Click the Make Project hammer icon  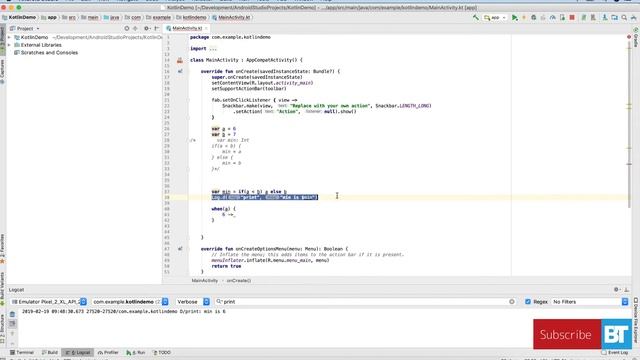tap(476, 18)
